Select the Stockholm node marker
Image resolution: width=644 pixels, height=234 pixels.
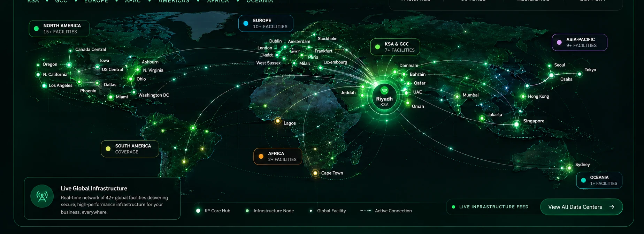tap(314, 35)
